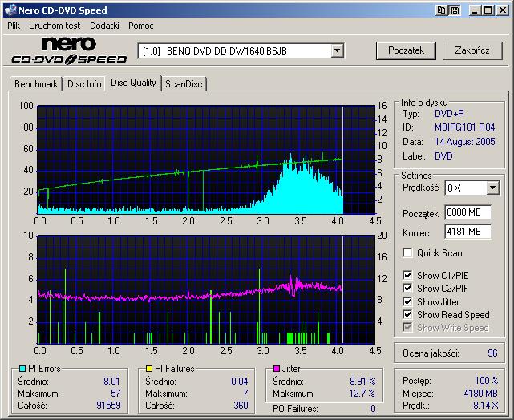Viewport: 514px width, 420px height.
Task: Click the Ocena jakości score 96
Action: pos(492,353)
